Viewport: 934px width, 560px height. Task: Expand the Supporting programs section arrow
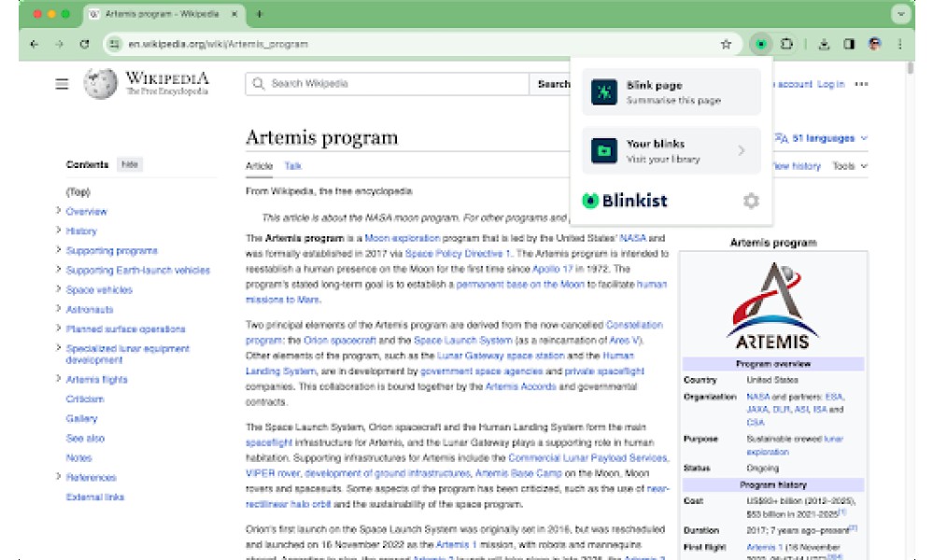(x=58, y=249)
